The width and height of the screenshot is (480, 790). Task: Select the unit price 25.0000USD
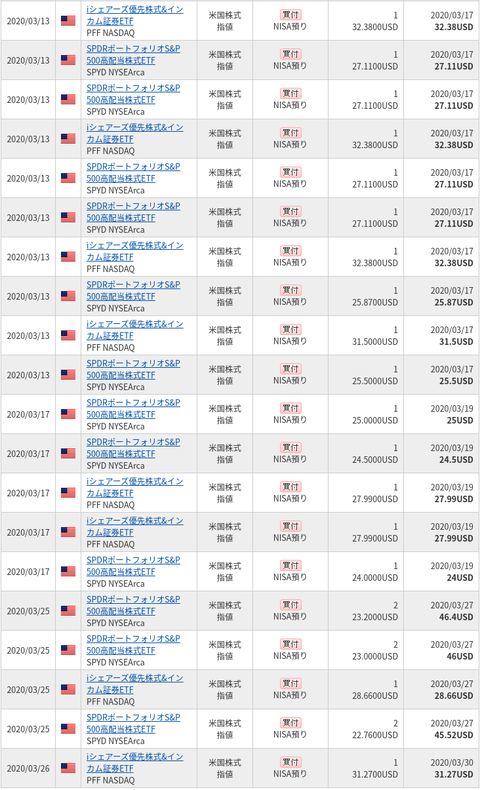tap(375, 420)
